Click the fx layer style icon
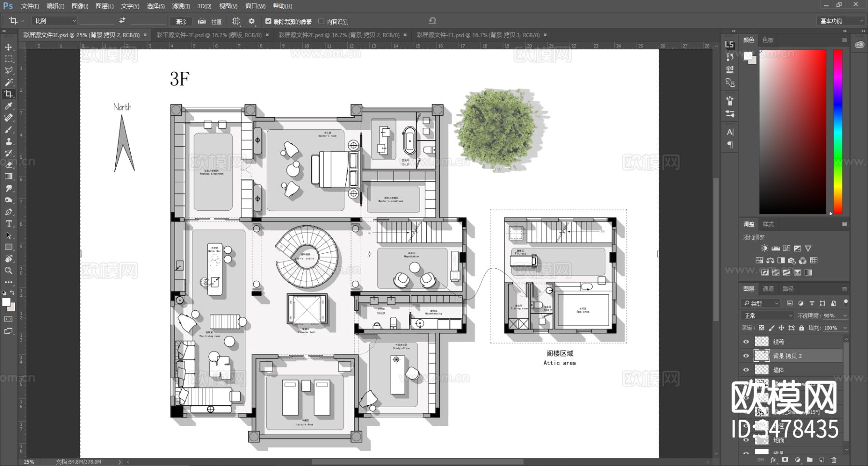 pyautogui.click(x=773, y=460)
